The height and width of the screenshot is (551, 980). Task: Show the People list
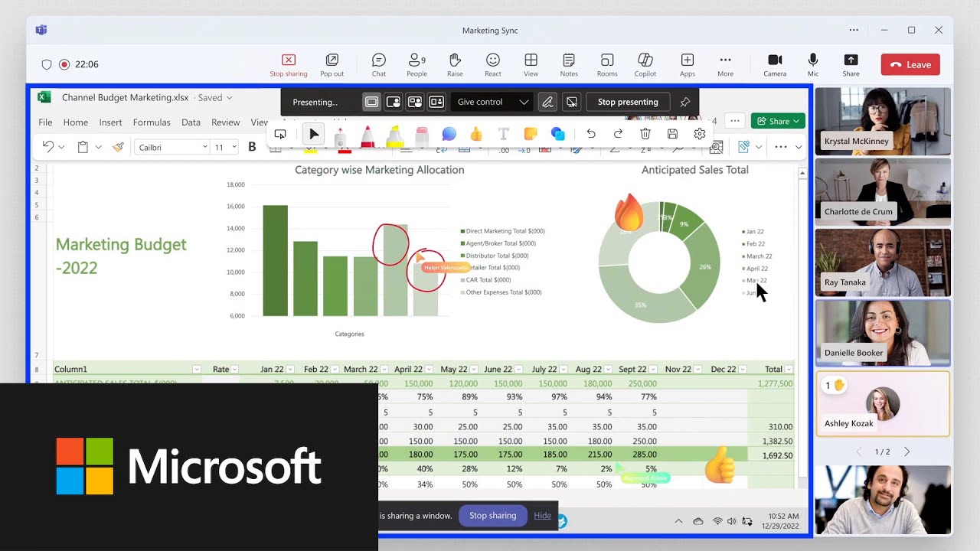tap(417, 65)
